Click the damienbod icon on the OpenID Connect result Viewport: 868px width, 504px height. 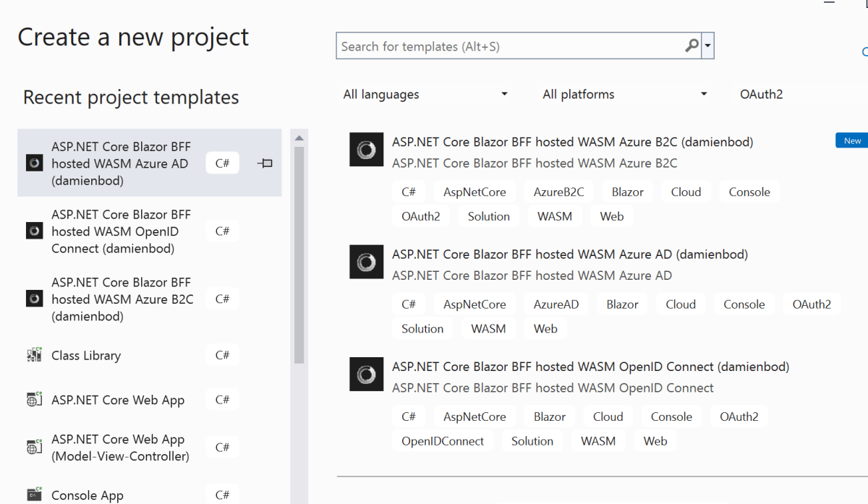pyautogui.click(x=367, y=374)
